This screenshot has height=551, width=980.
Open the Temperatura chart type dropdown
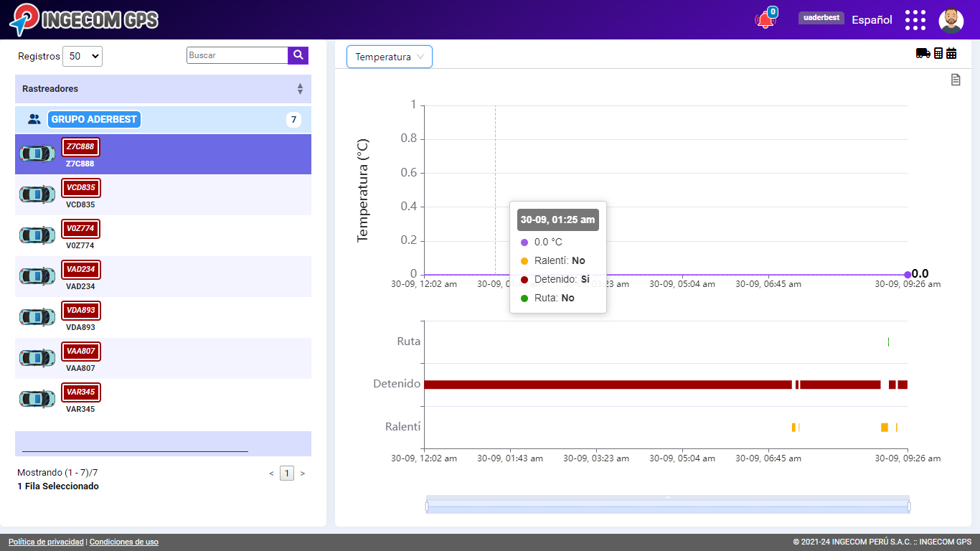point(390,57)
